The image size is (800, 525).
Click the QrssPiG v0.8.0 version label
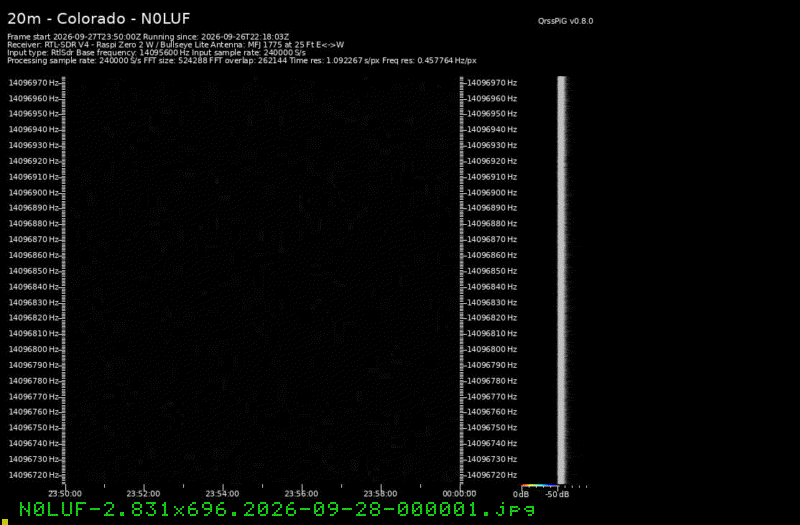[565, 21]
